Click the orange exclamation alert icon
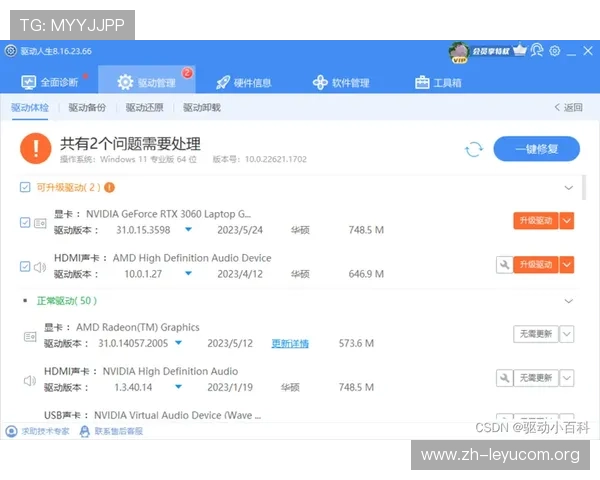Image resolution: width=600 pixels, height=480 pixels. [x=36, y=148]
